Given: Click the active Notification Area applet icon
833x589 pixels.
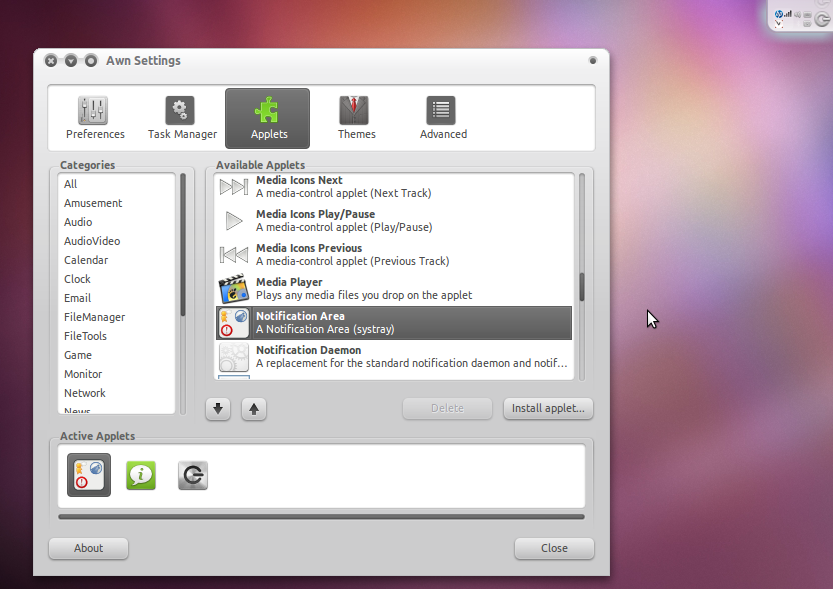Looking at the screenshot, I should (89, 475).
